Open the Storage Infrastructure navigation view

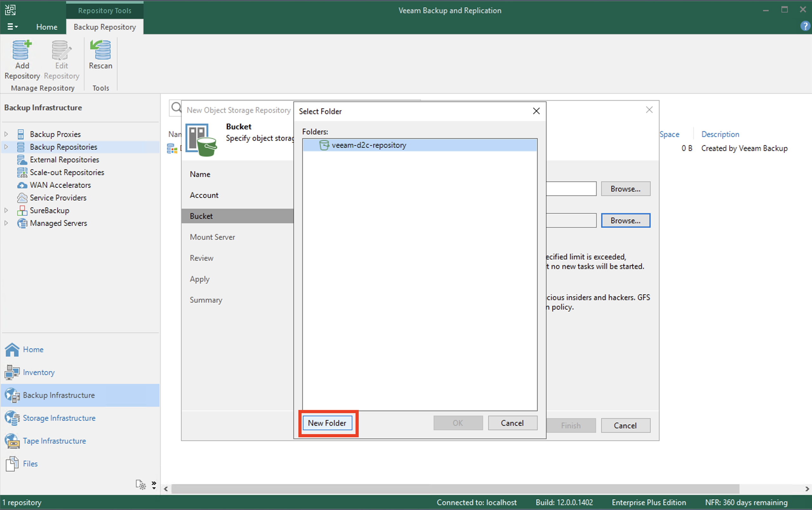(59, 418)
